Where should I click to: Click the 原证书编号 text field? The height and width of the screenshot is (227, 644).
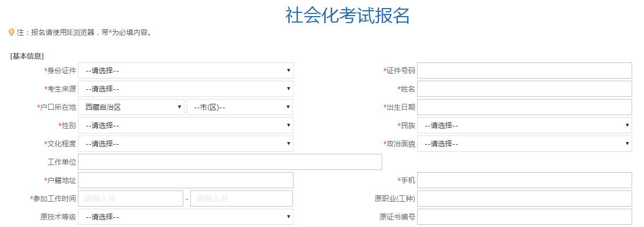tap(525, 217)
